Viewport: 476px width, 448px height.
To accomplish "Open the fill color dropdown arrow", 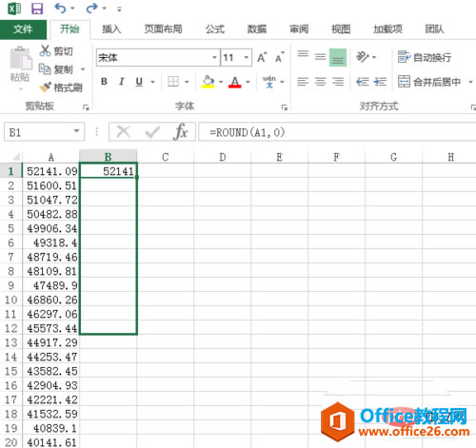I will (x=221, y=82).
